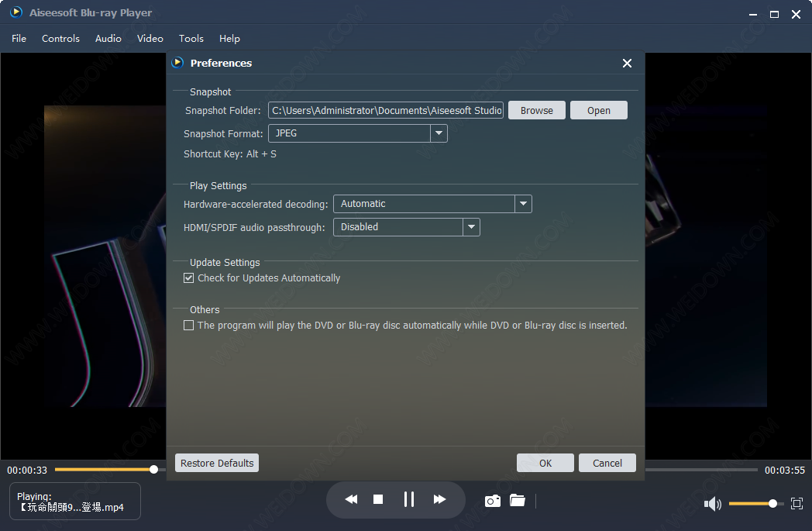Open the Tools menu
This screenshot has height=531, width=812.
[x=191, y=39]
